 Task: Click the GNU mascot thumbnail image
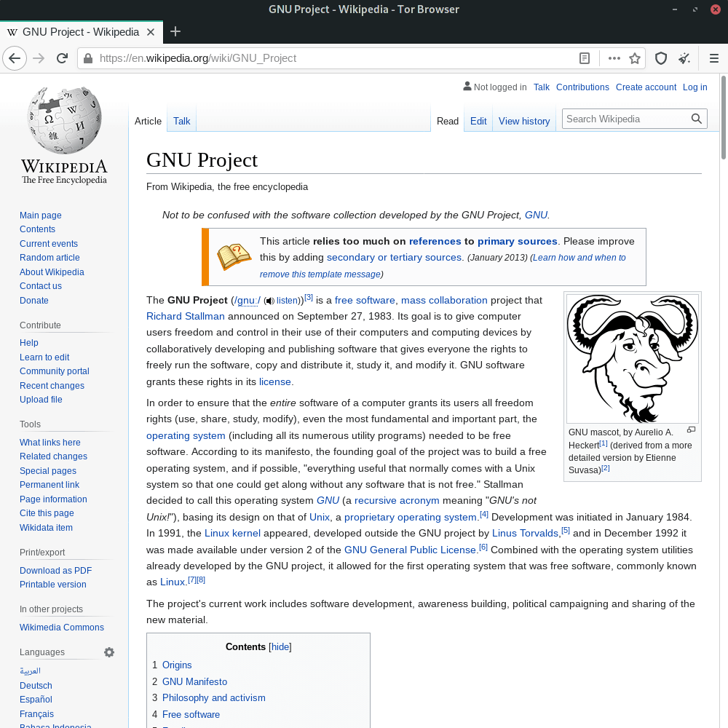click(x=633, y=358)
